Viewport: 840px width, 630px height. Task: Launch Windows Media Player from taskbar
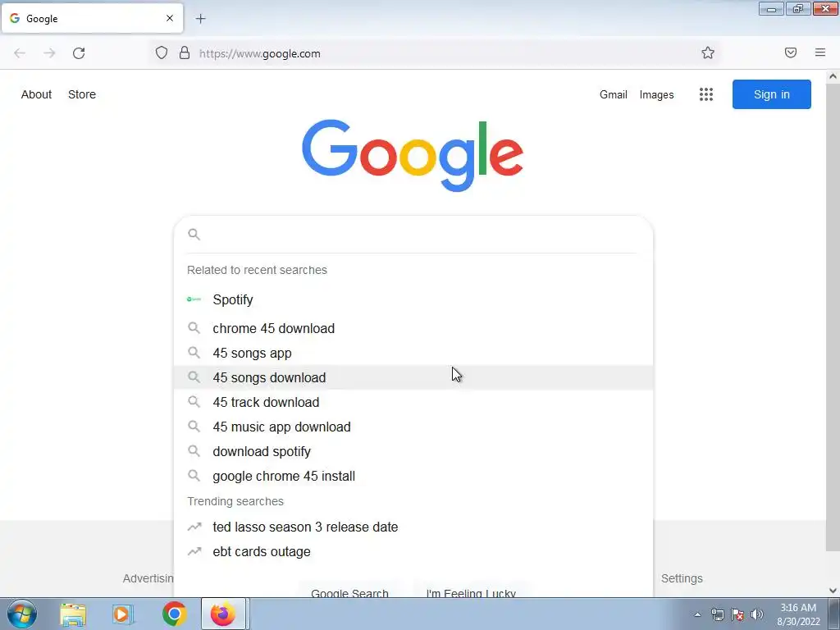coord(123,614)
